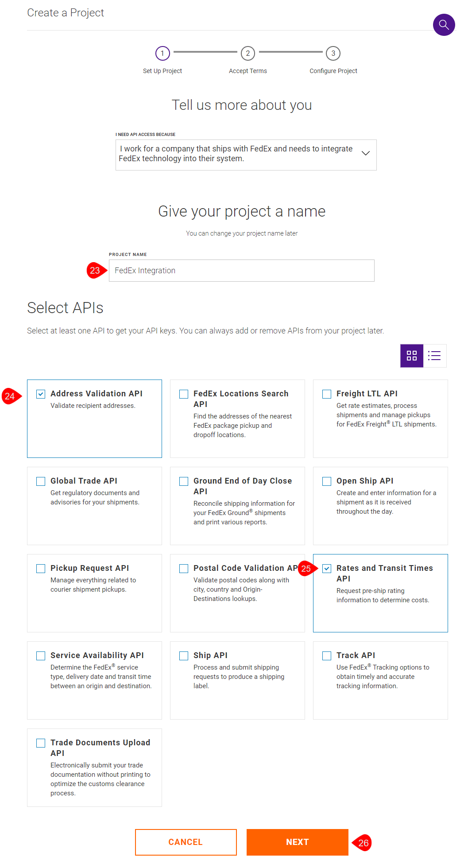Enable the Track API checkbox
The width and height of the screenshot is (468, 868).
click(327, 656)
